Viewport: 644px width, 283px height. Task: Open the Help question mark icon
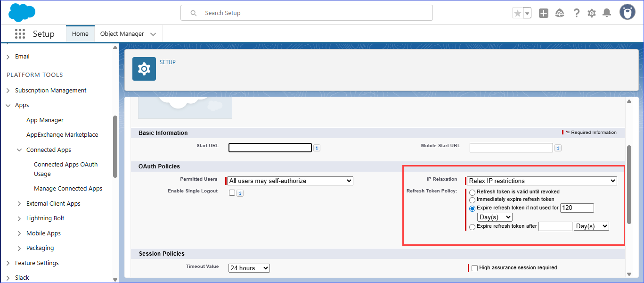coord(576,13)
